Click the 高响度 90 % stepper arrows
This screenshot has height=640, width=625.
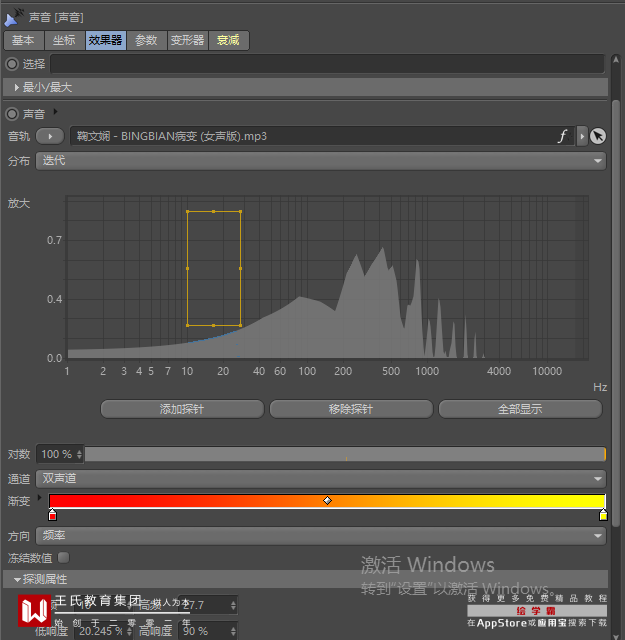[233, 631]
